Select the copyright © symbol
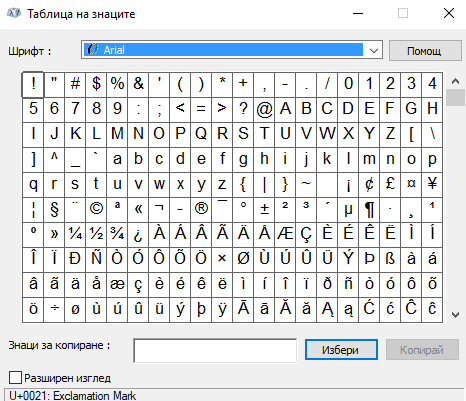This screenshot has width=466, height=401. click(x=96, y=210)
